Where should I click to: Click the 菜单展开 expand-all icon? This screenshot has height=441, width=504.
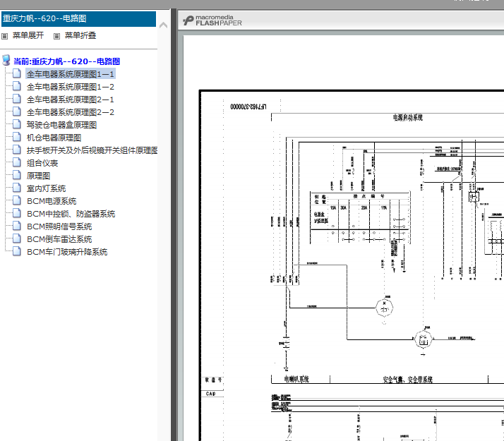[x=4, y=36]
